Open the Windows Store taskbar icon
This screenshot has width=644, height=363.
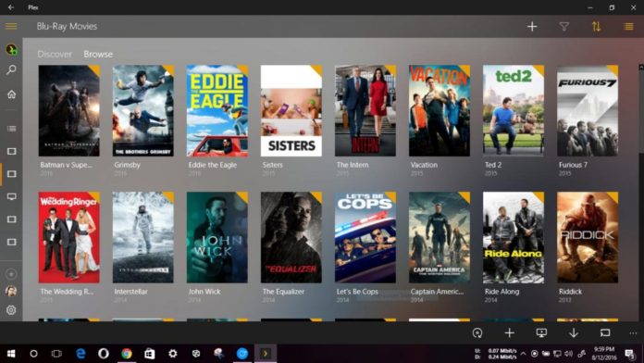tap(150, 354)
